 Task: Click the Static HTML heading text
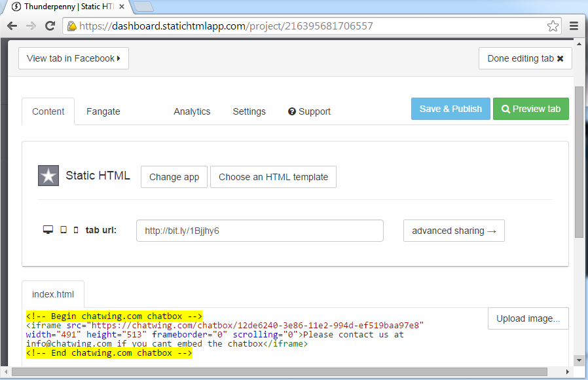click(x=98, y=176)
